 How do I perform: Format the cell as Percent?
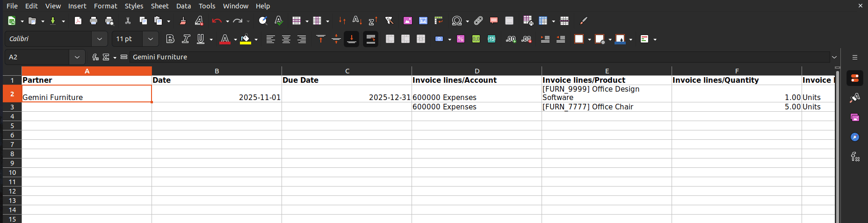(x=461, y=39)
